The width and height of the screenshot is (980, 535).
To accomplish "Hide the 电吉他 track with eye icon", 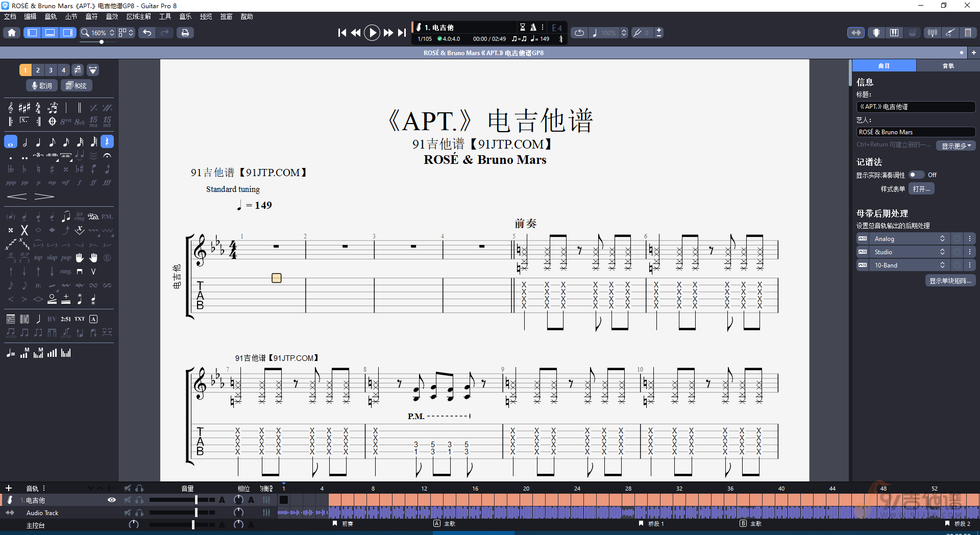I will [112, 500].
